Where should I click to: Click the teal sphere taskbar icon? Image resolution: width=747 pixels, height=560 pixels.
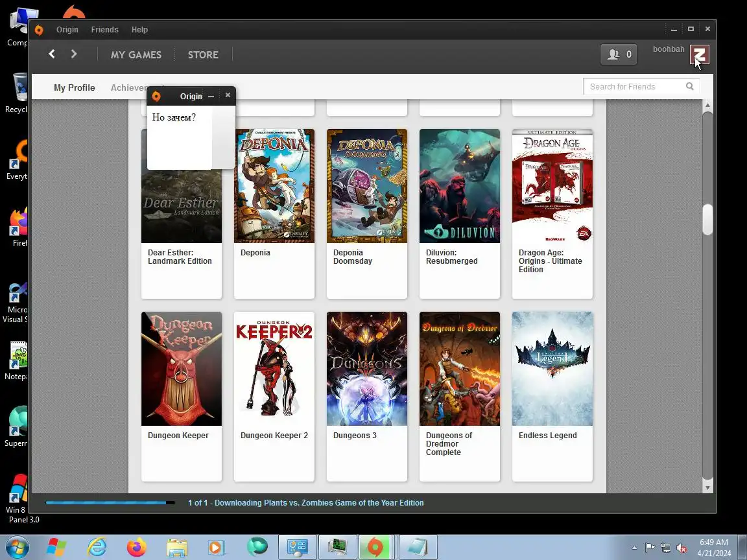257,546
